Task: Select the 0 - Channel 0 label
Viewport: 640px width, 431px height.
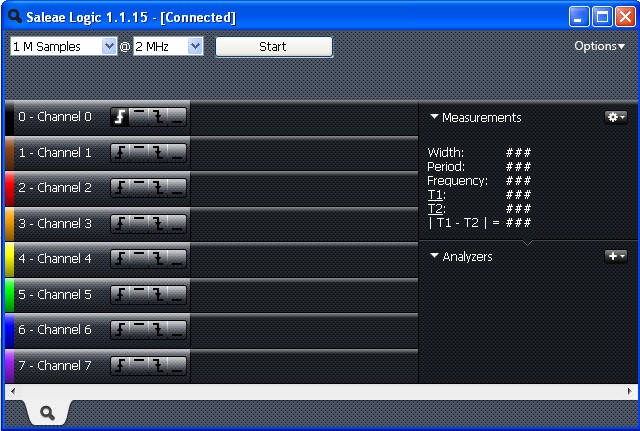Action: [55, 117]
